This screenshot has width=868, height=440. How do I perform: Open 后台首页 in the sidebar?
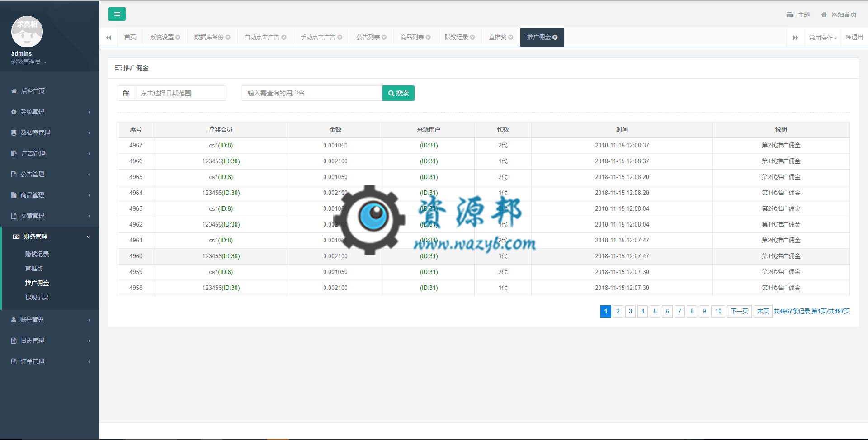[x=50, y=91]
